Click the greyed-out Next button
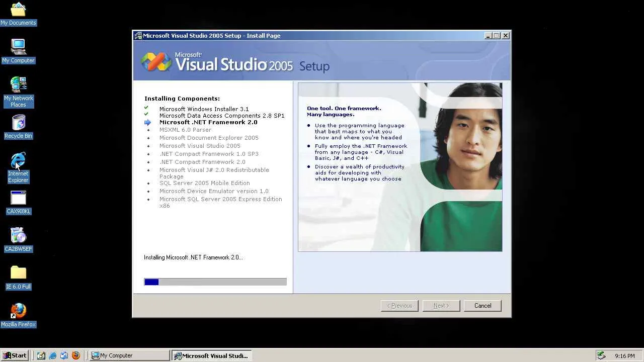 441,306
